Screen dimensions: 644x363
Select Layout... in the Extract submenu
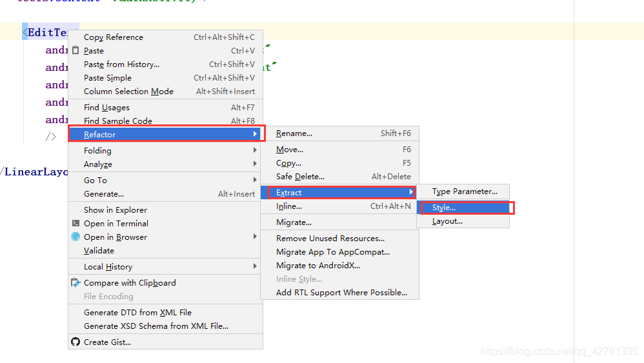click(x=447, y=221)
